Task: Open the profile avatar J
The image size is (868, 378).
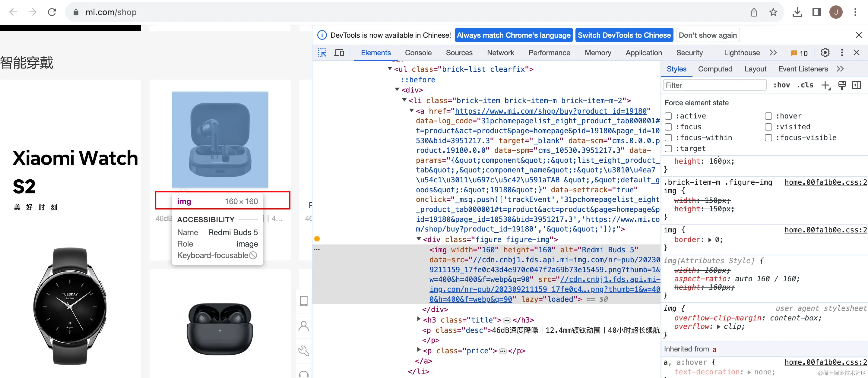Action: pos(836,12)
